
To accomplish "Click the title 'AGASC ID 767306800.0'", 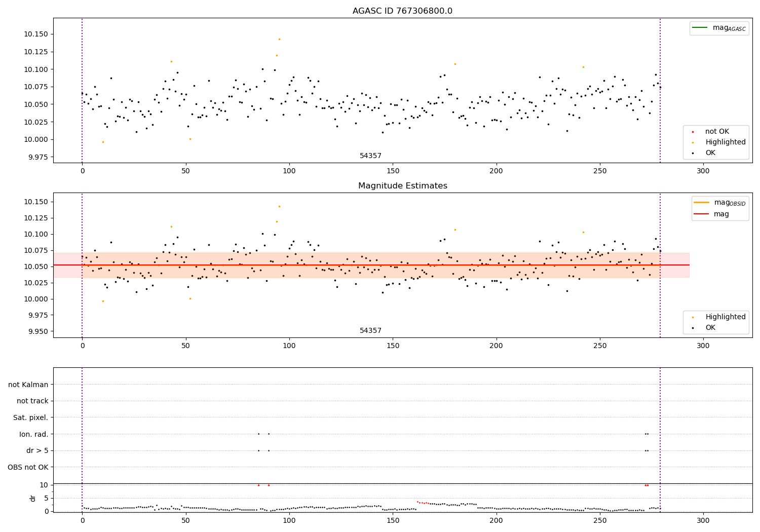I will 402,11.
